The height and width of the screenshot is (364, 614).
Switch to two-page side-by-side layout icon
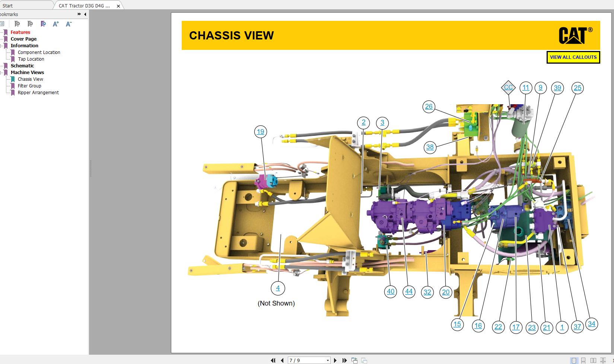593,360
